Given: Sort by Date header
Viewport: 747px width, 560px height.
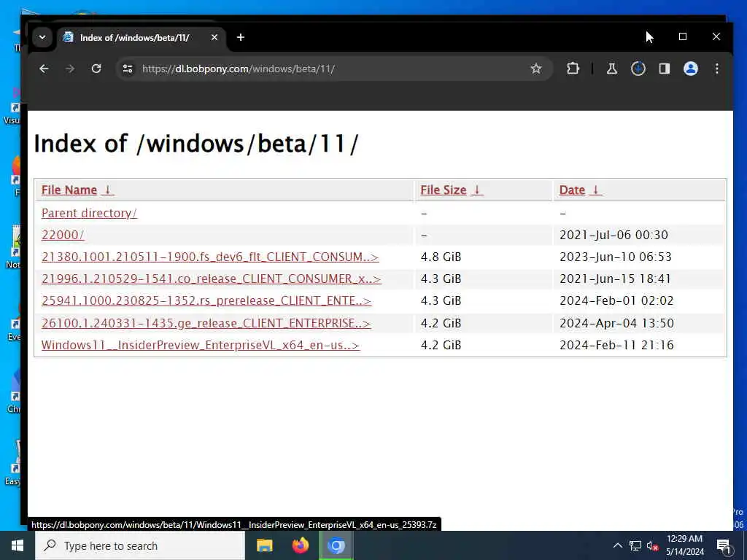Looking at the screenshot, I should (x=572, y=190).
